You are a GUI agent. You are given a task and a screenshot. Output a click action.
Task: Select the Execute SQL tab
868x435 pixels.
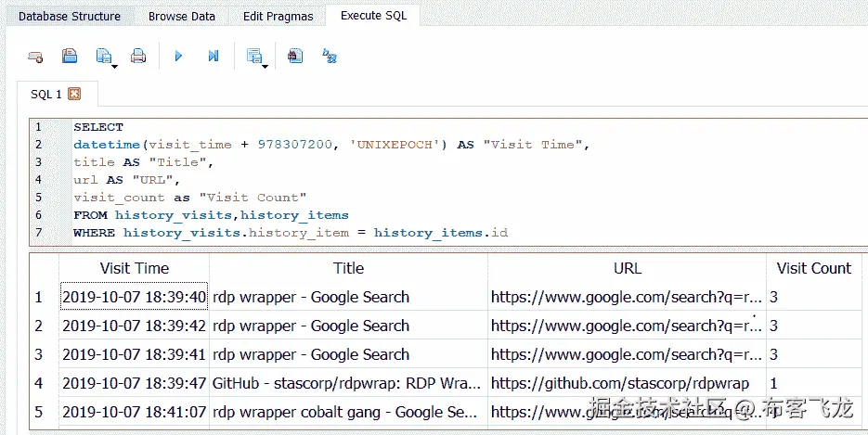point(374,16)
